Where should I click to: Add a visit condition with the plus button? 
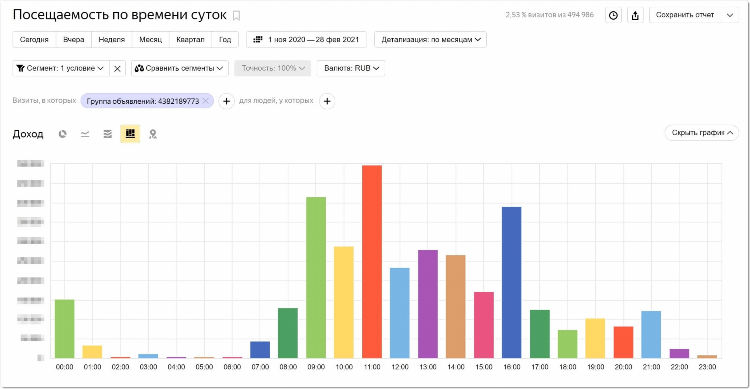click(x=226, y=101)
